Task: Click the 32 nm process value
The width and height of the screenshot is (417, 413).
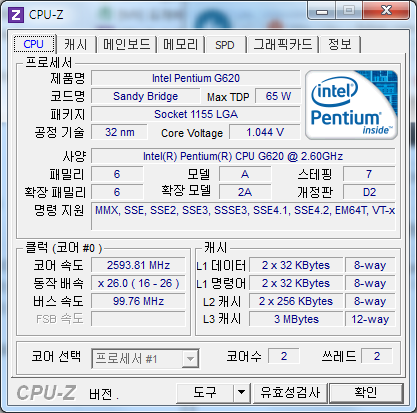Action: (x=119, y=132)
